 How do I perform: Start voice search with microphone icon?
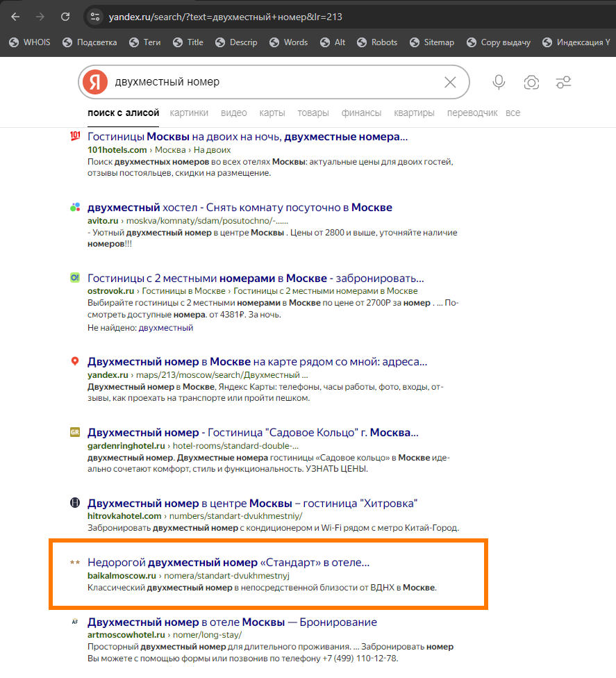point(499,83)
